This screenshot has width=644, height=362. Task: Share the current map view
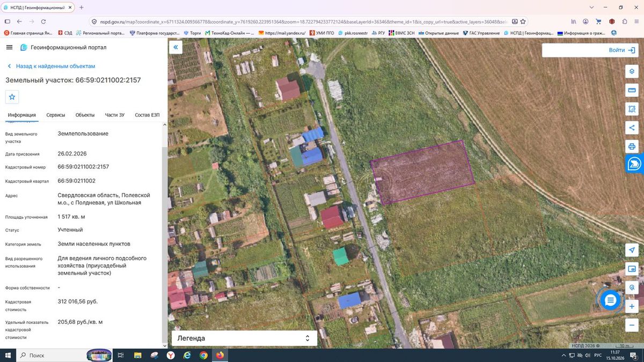pyautogui.click(x=632, y=128)
